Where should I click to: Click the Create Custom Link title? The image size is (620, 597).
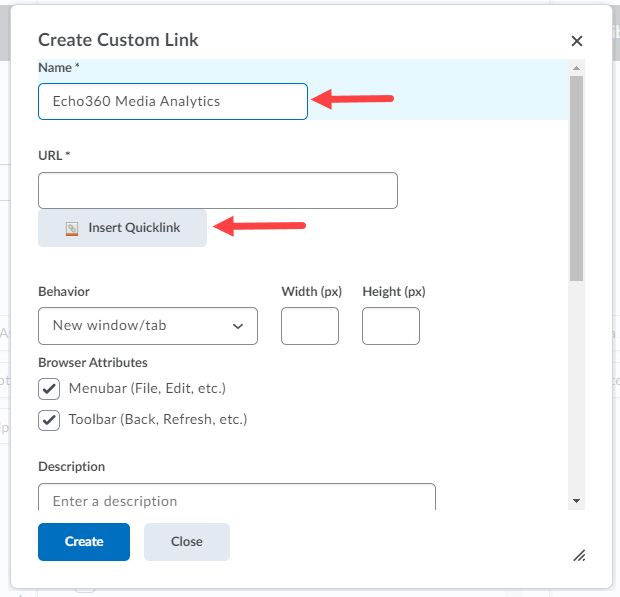tap(118, 40)
